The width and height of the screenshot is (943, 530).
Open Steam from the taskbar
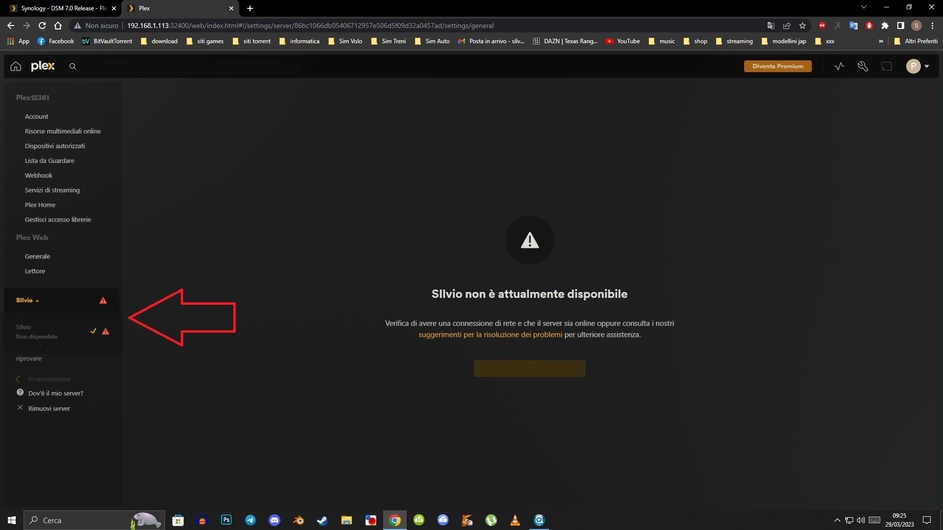tap(322, 520)
